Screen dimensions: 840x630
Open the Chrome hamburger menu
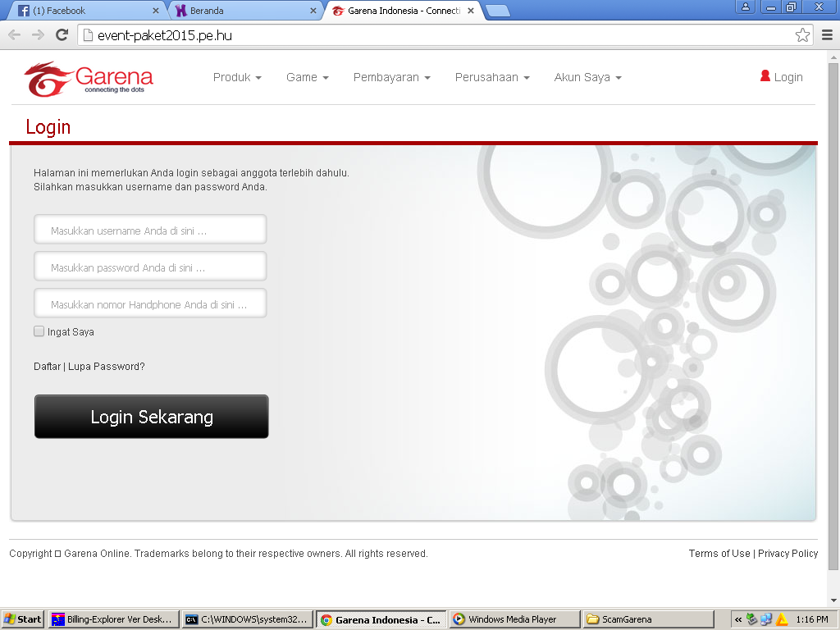[827, 35]
